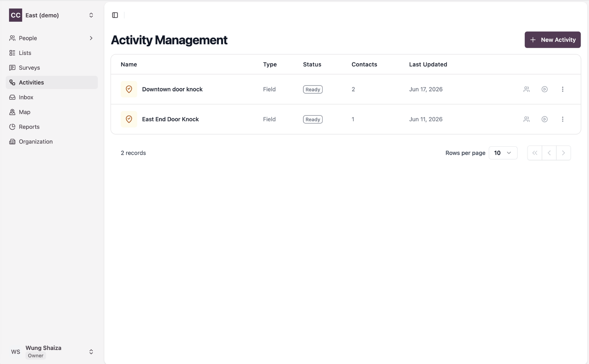589x364 pixels.
Task: Open the East (demo) workspace switcher
Action: 52,15
